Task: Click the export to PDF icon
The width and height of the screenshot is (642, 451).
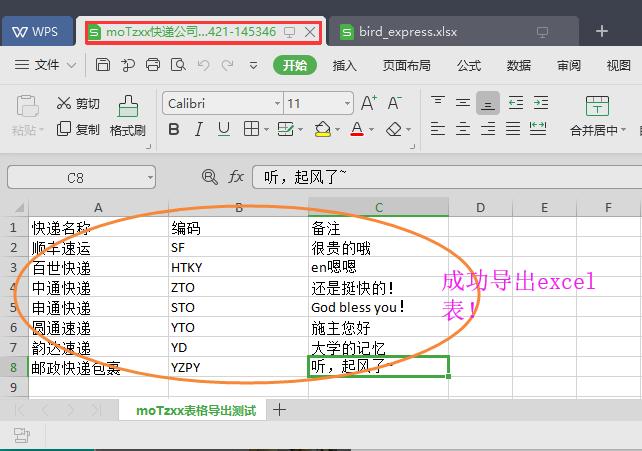Action: [x=128, y=65]
